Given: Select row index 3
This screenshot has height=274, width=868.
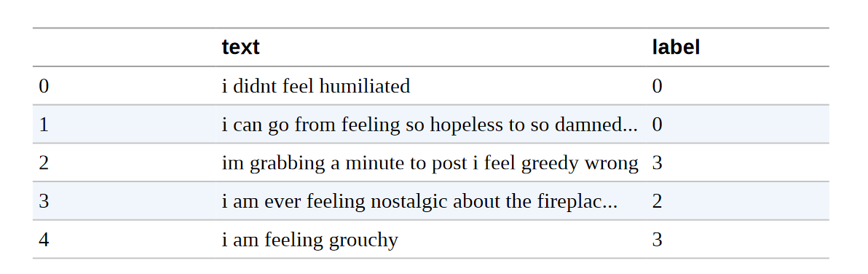Looking at the screenshot, I should (x=44, y=201).
